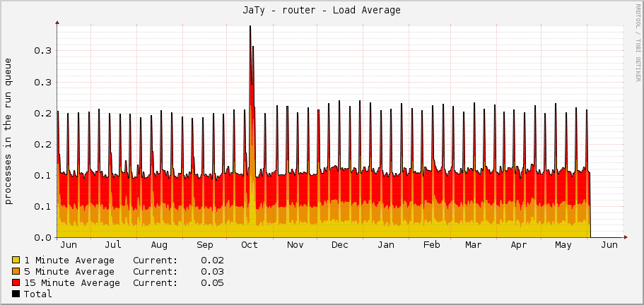
Task: Click the y-axis label 'processes in the run queue'
Action: coord(8,131)
